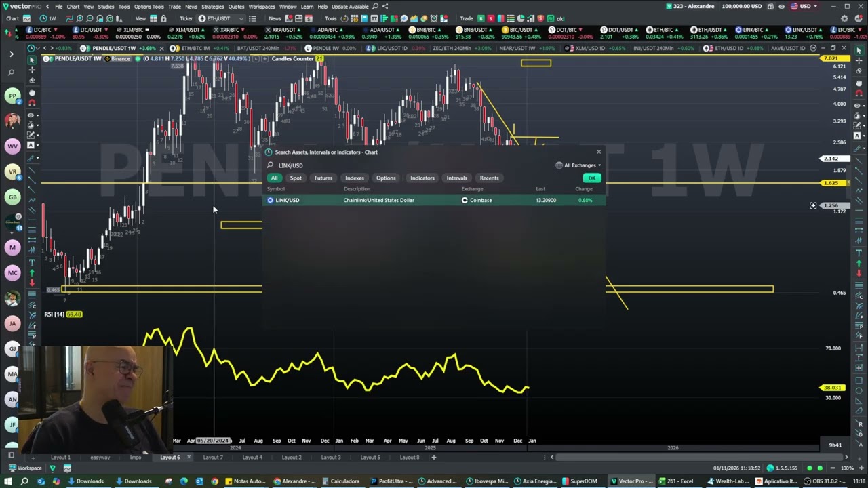Select the LINK/USD Coinbase result row
Viewport: 868px width, 488px height.
coord(433,200)
